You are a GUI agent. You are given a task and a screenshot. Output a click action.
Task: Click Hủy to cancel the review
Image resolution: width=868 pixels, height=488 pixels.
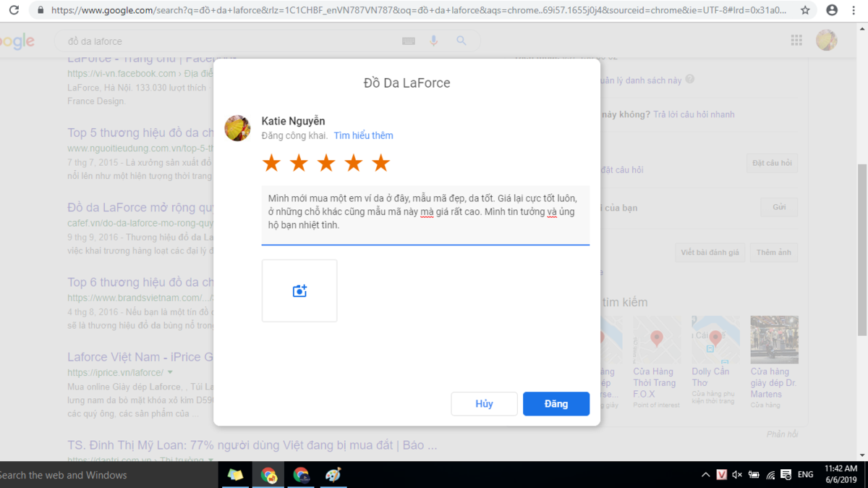(485, 404)
